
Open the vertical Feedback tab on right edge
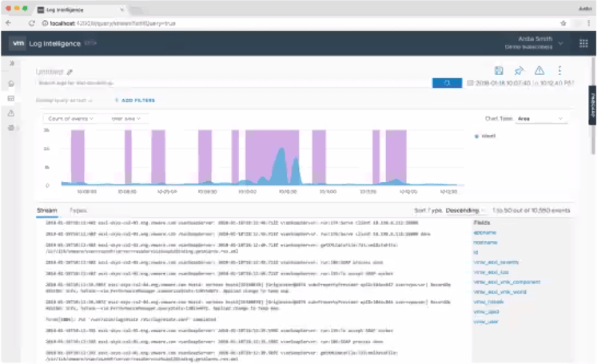coord(592,105)
